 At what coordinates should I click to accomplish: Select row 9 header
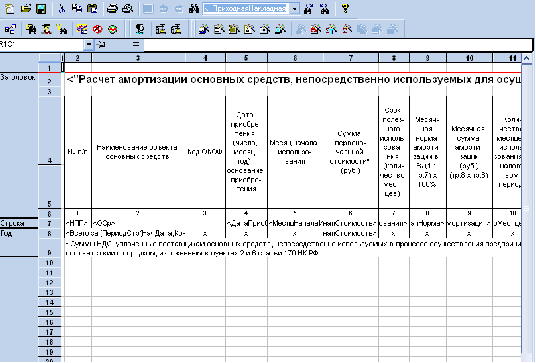pos(50,248)
